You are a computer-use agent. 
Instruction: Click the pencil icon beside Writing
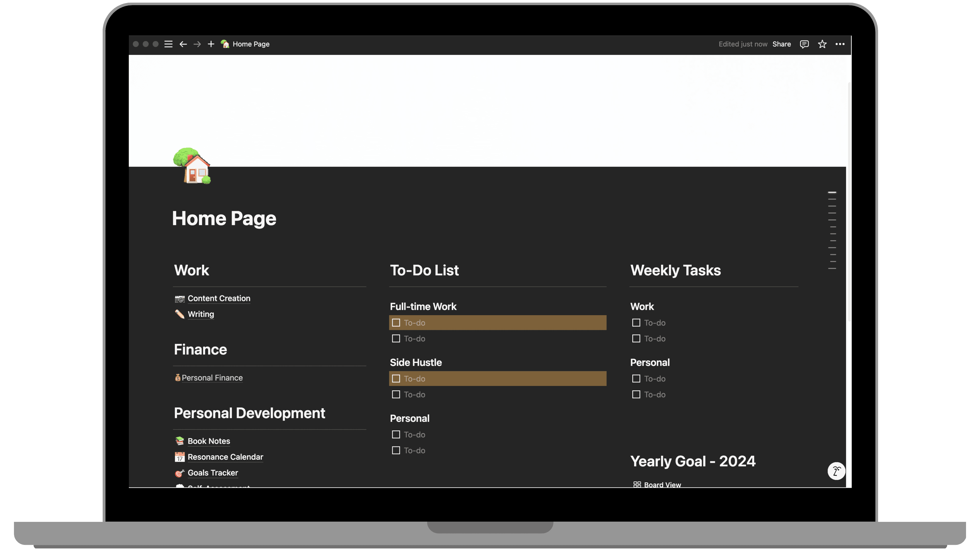point(180,314)
